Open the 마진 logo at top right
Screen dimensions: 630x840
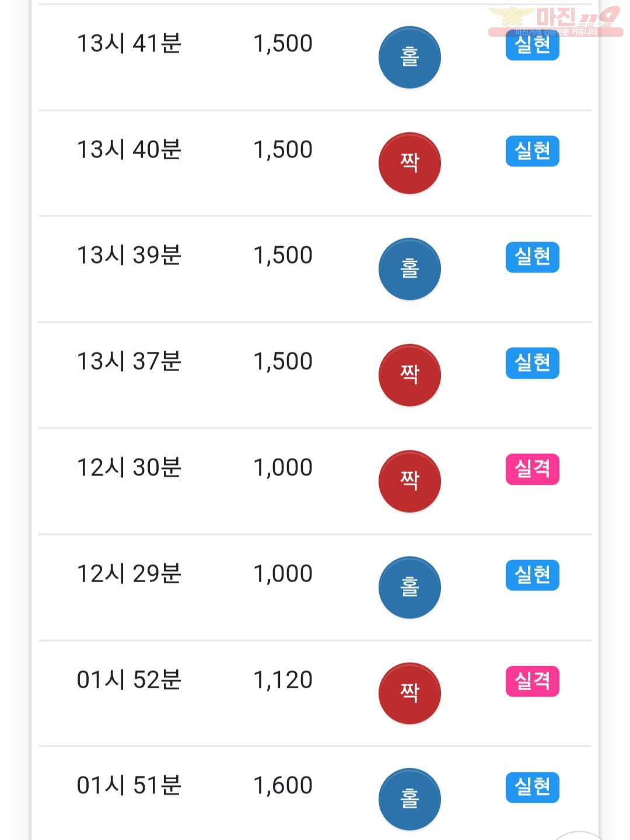555,21
